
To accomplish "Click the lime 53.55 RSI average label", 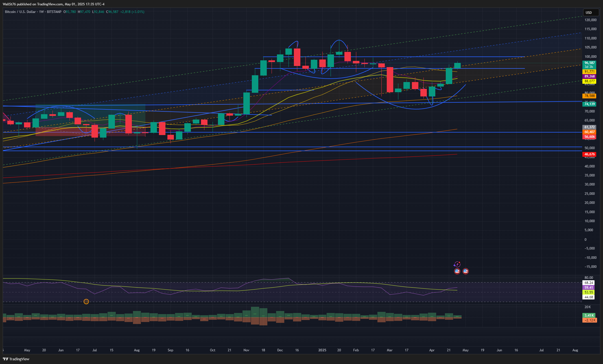I will click(x=589, y=292).
